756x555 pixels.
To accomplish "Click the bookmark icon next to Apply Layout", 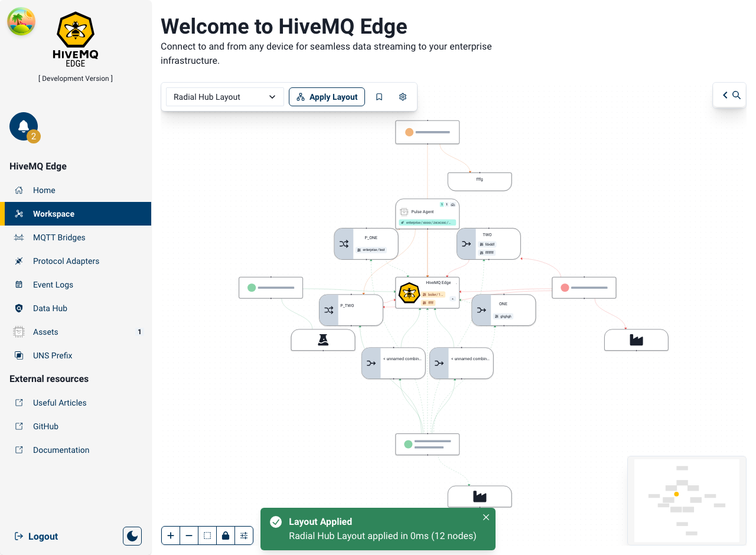I will click(379, 97).
